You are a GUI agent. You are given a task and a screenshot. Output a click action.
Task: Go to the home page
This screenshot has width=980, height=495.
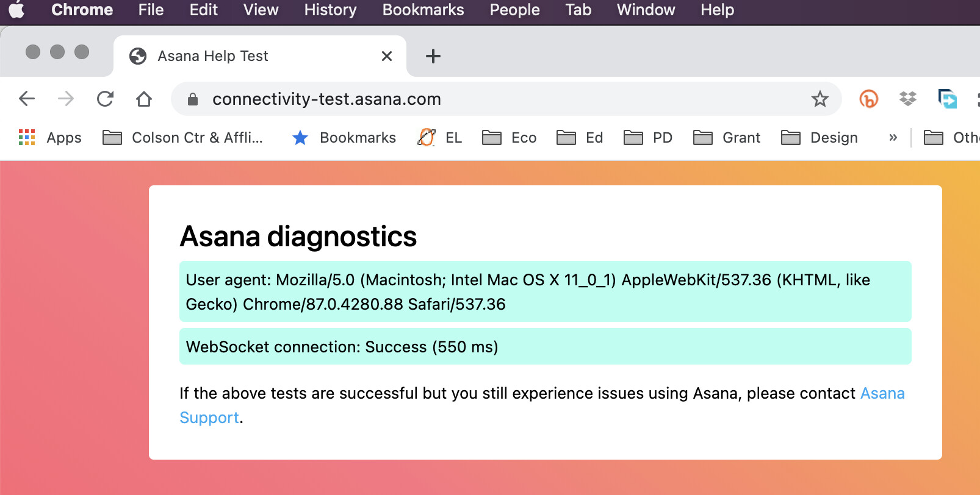tap(144, 99)
